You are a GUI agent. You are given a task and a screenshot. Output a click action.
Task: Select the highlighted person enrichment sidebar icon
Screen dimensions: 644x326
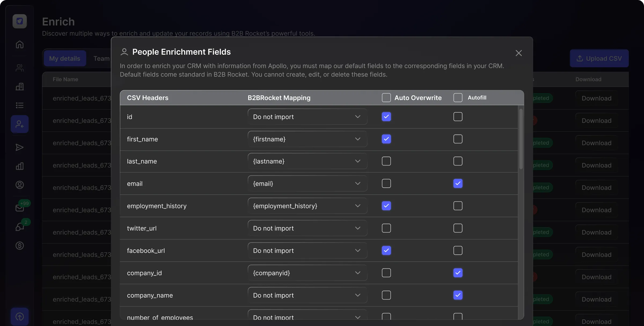pos(20,124)
